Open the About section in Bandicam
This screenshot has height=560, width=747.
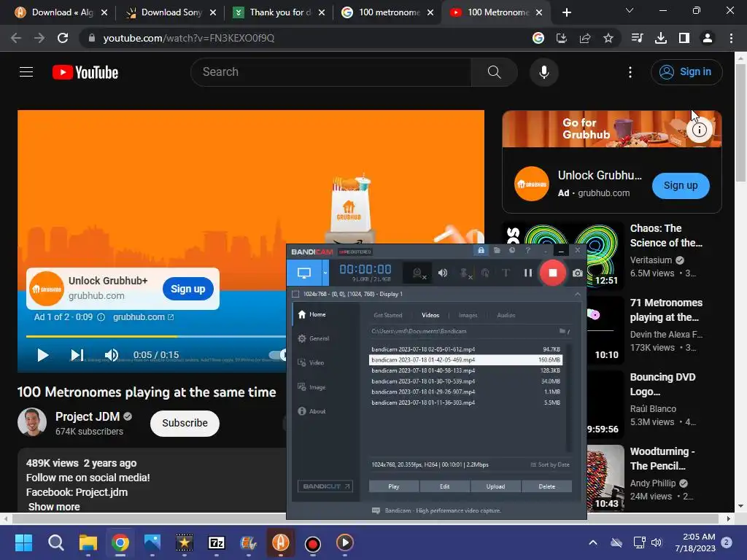tap(312, 411)
